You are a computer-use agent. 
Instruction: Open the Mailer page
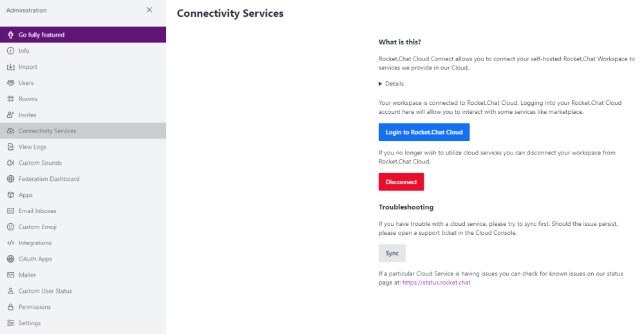[x=83, y=275]
